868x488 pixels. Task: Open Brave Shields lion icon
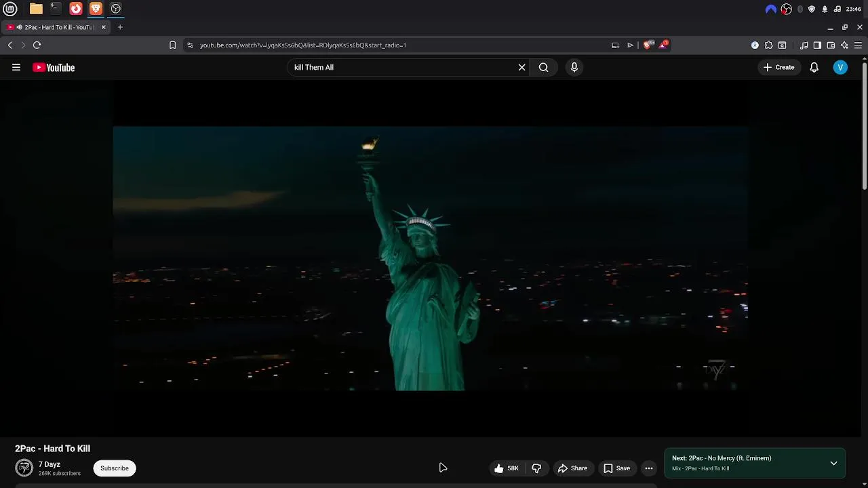pos(648,45)
